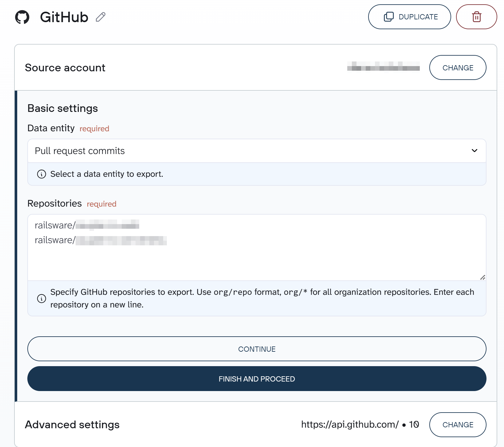The image size is (504, 447).
Task: Click the required label next to Repositories
Action: point(101,204)
